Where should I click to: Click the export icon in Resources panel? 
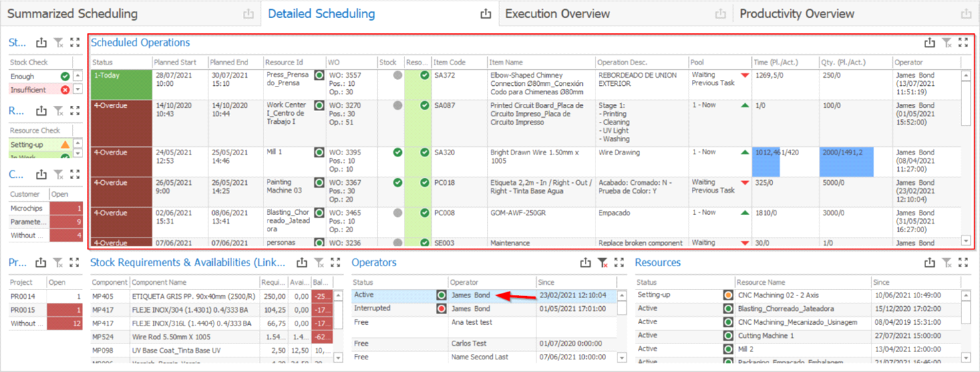[x=929, y=263]
